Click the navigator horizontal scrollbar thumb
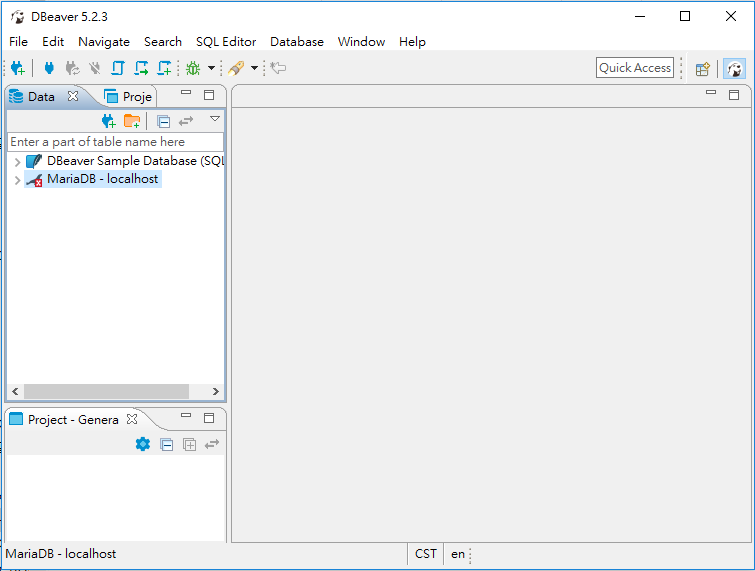Viewport: 755px width, 571px height. (106, 391)
